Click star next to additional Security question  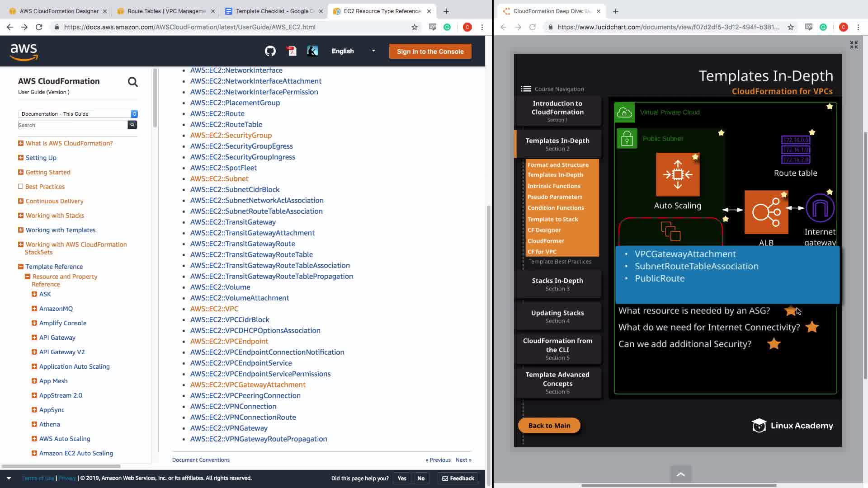tap(774, 344)
